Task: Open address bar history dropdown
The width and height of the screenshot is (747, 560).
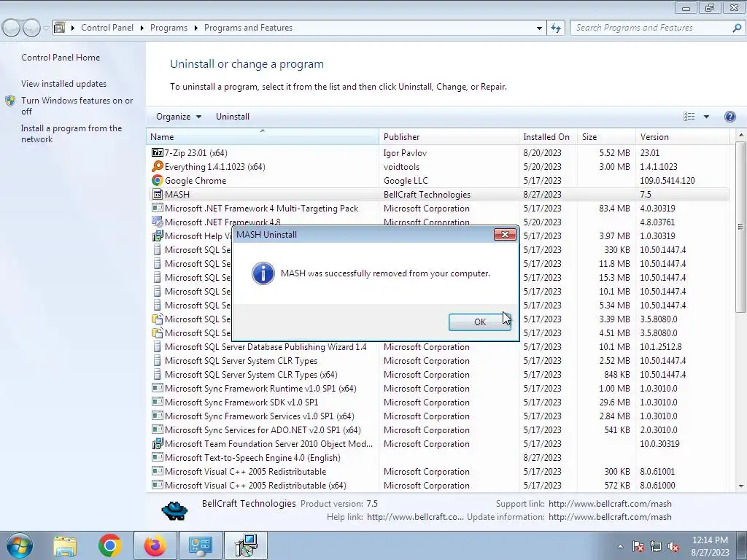Action: 539,28
